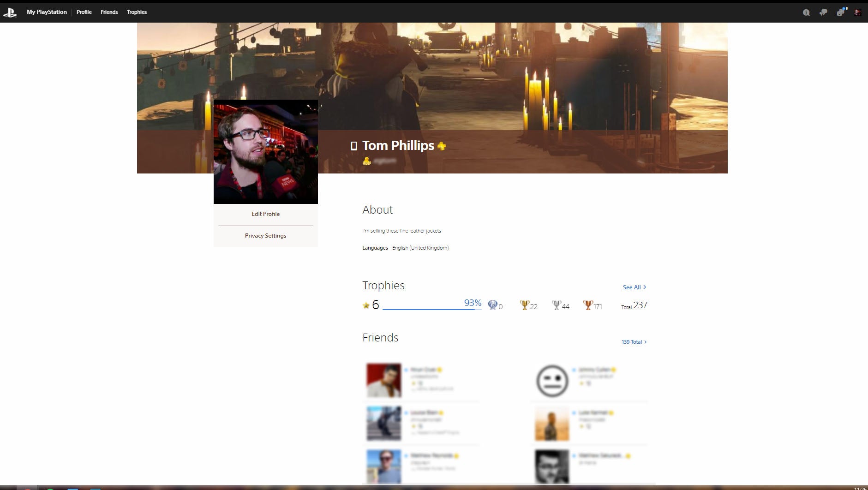The image size is (868, 490).
Task: Open Trophies in the top navigation
Action: point(137,12)
